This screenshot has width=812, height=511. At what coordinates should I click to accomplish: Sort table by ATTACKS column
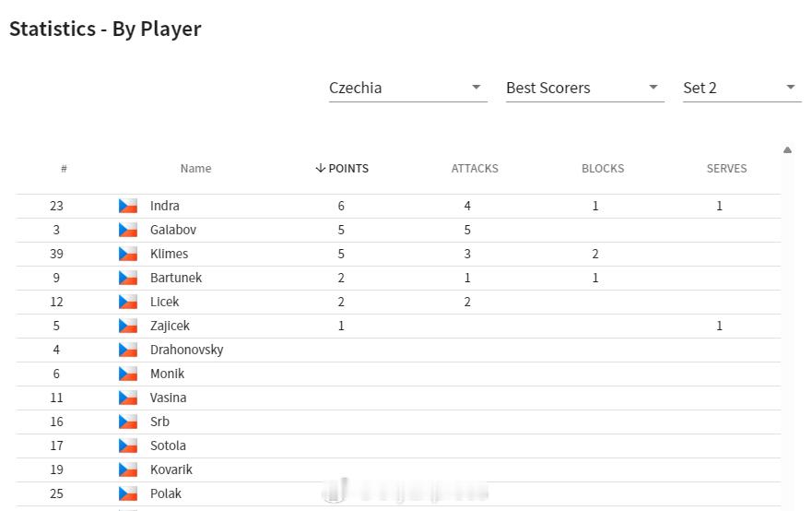coord(475,169)
